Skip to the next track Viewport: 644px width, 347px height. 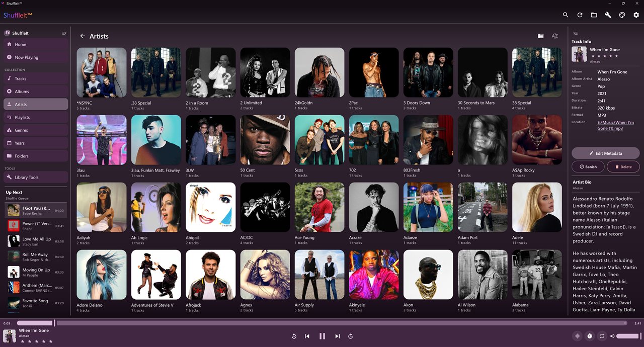[337, 336]
